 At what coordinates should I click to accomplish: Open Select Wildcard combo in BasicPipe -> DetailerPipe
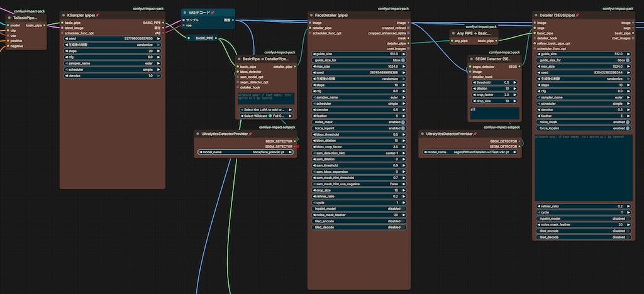coord(266,116)
